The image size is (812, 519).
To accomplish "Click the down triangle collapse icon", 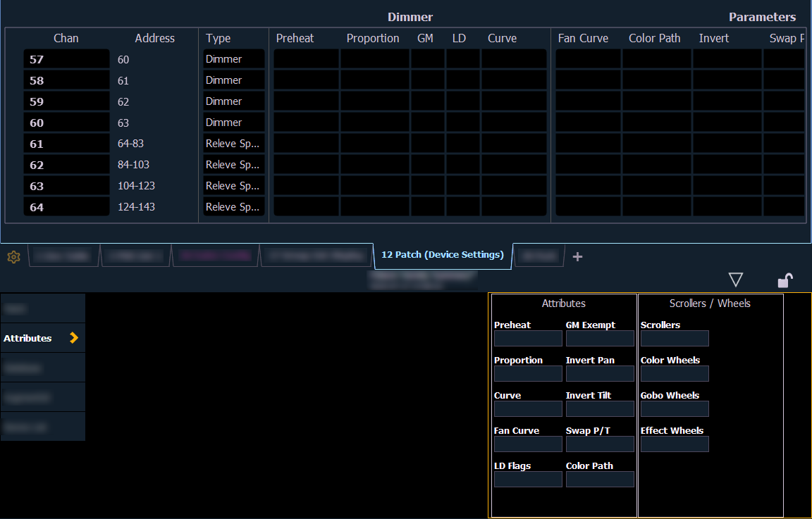I will tap(736, 280).
